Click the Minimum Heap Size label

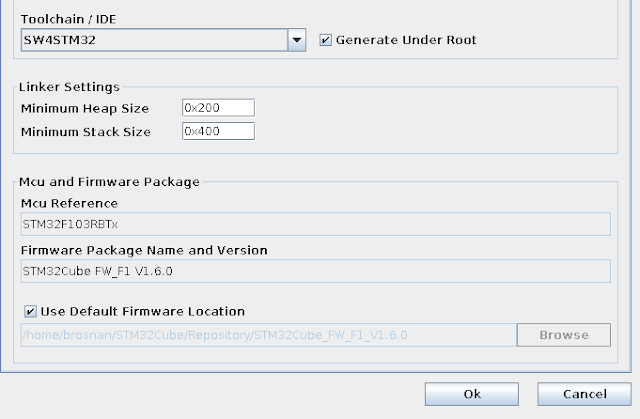[x=85, y=109]
